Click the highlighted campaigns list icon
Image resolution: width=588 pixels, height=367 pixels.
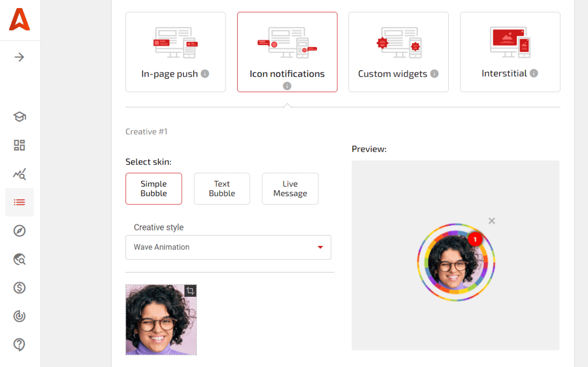point(19,202)
